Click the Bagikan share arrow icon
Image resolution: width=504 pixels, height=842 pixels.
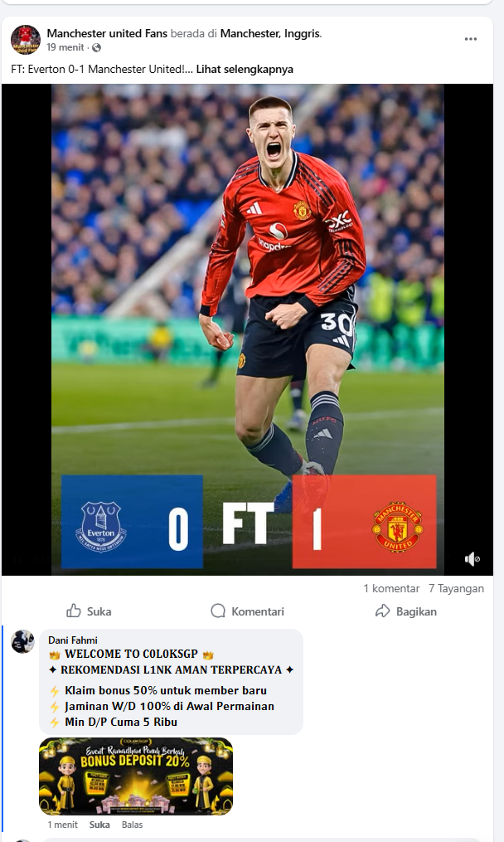(x=382, y=611)
